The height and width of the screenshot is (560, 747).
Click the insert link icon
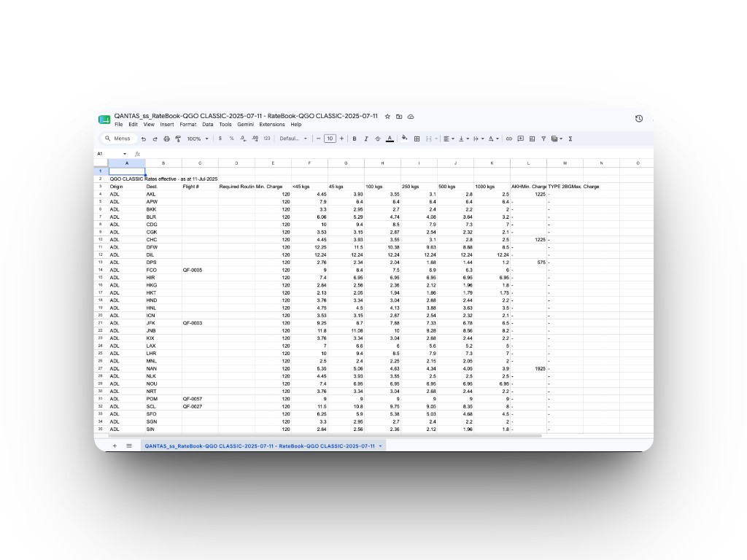pyautogui.click(x=508, y=139)
